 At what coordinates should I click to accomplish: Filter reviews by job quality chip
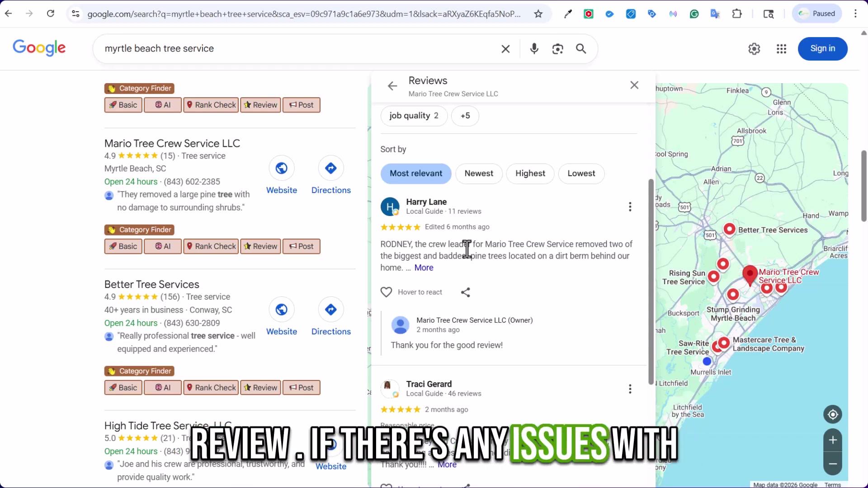coord(414,116)
